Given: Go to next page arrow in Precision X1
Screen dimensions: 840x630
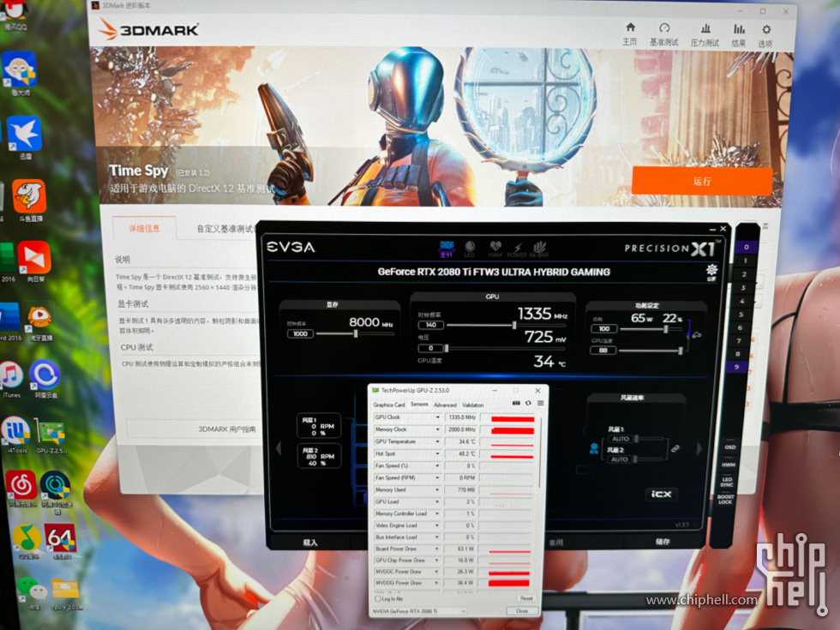Looking at the screenshot, I should (x=699, y=448).
